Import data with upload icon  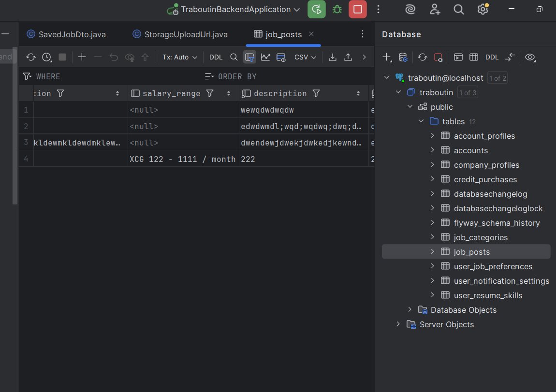pos(348,57)
